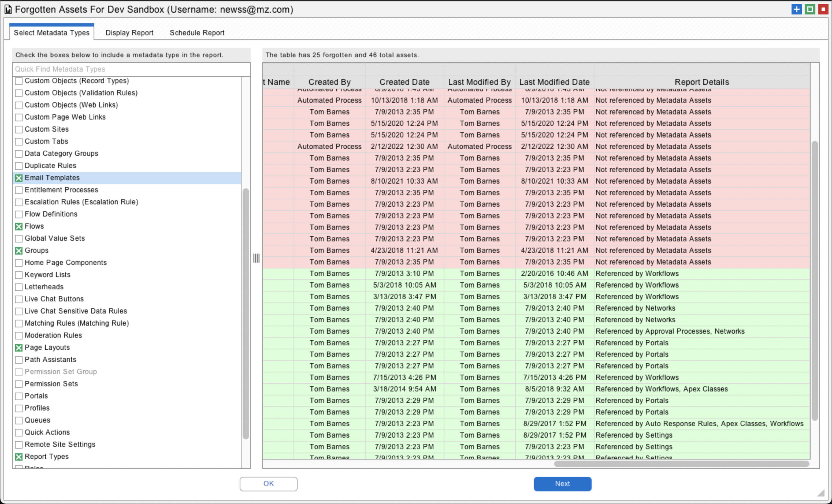Click the metadata types list vertical scrollbar
Viewport: 832px width, 504px height.
pos(246,314)
